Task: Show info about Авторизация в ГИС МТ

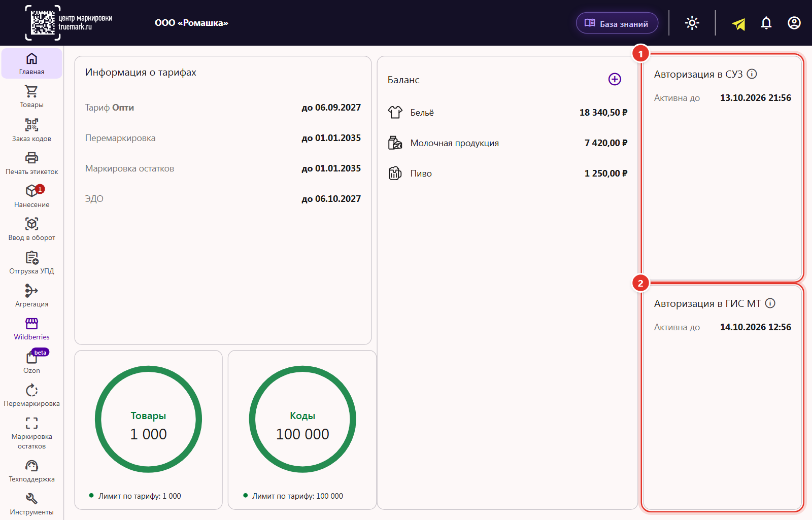Action: click(x=770, y=303)
